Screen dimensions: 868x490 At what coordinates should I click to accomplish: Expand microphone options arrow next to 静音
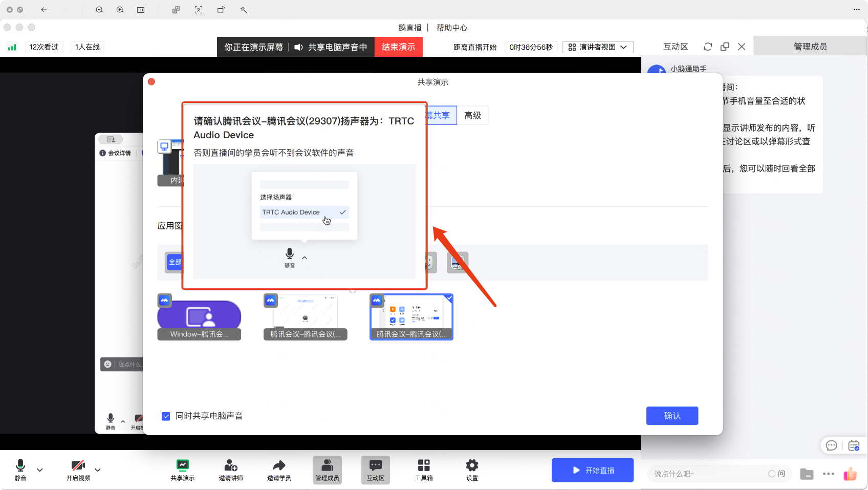pyautogui.click(x=40, y=470)
